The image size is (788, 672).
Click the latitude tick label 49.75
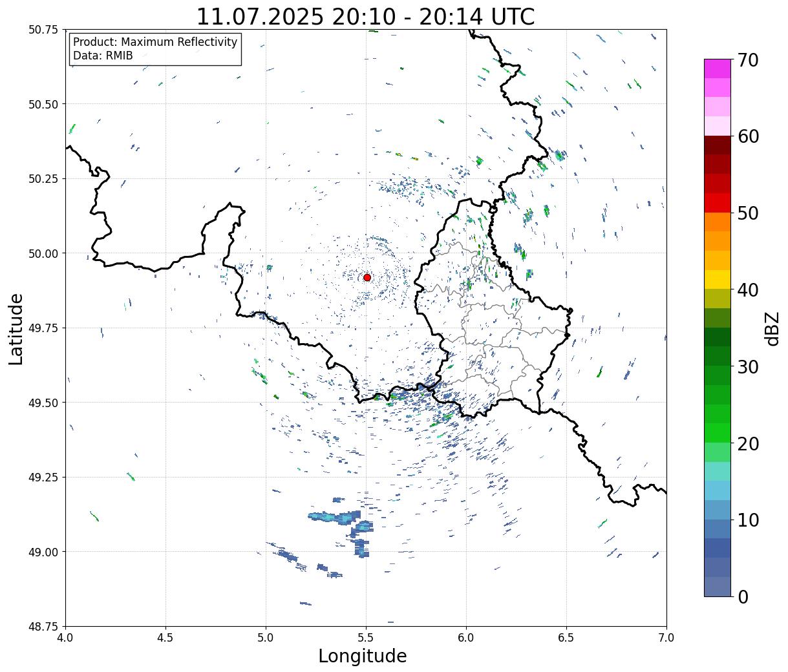[x=43, y=328]
